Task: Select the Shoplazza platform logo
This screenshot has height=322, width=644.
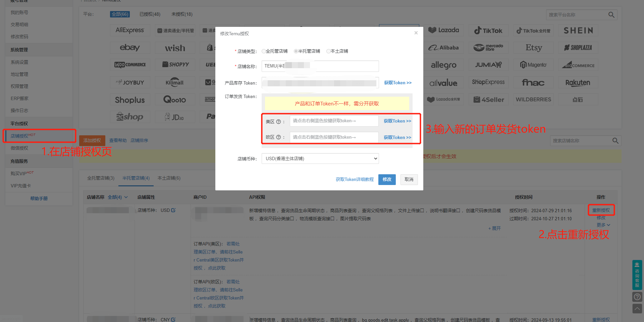Action: click(x=578, y=48)
